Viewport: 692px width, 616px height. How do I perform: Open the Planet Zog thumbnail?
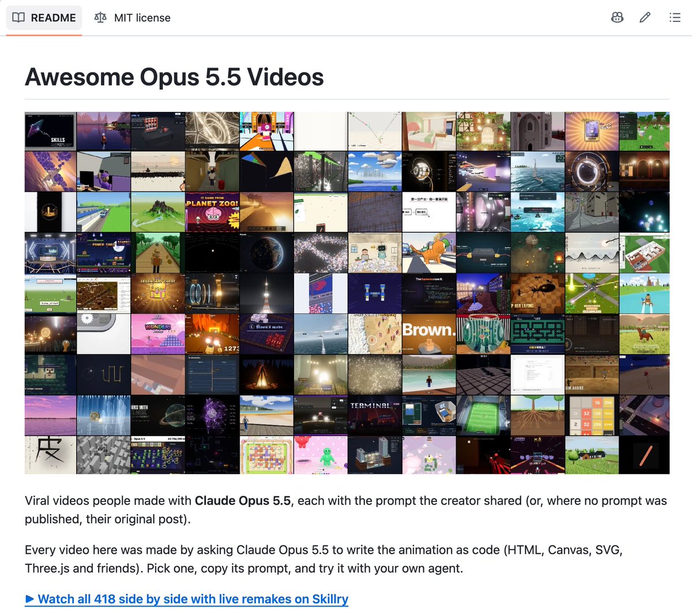(x=212, y=212)
